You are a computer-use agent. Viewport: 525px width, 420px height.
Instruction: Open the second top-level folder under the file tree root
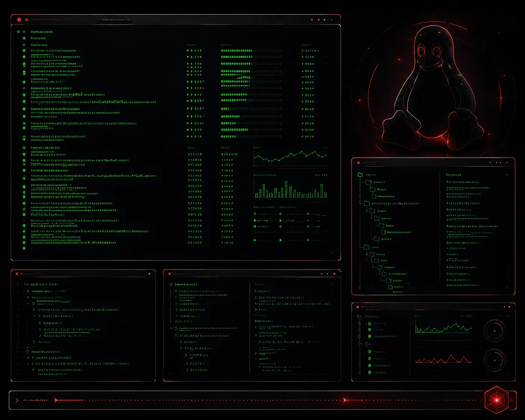pyautogui.click(x=367, y=203)
